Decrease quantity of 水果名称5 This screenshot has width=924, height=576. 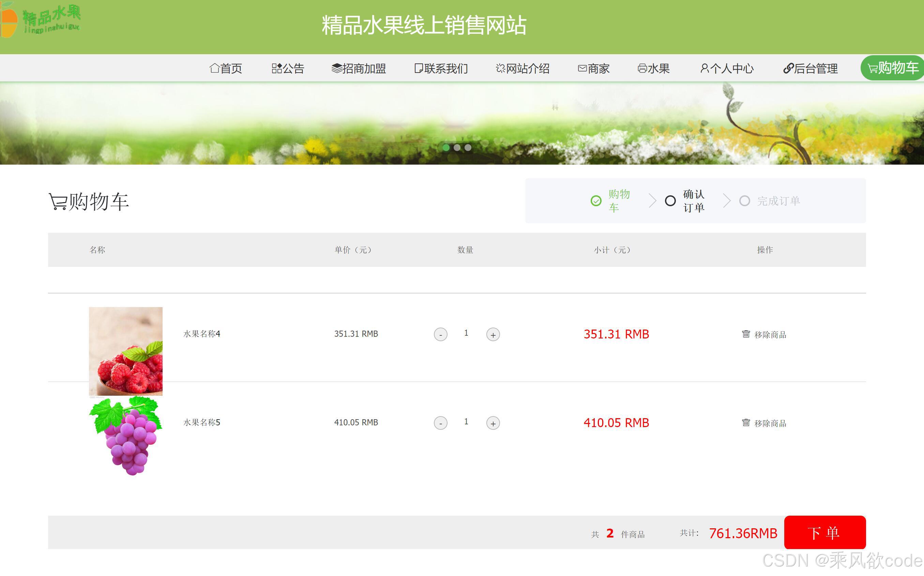pyautogui.click(x=441, y=423)
